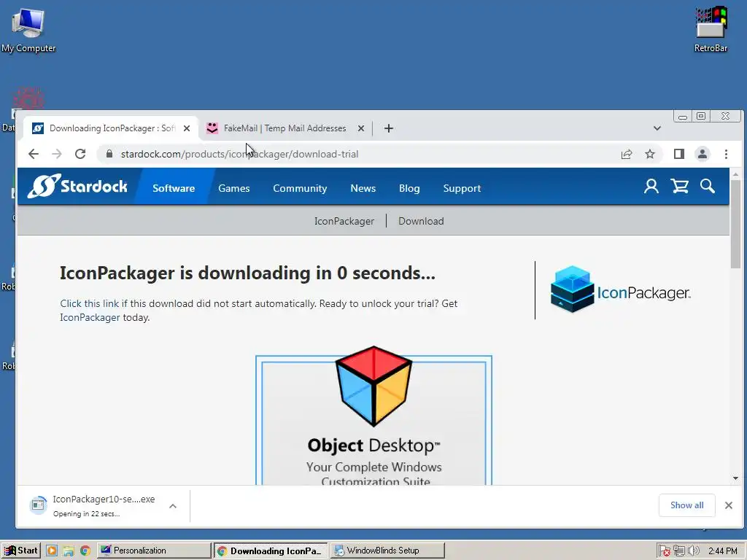Open the Community menu
This screenshot has width=747, height=560.
pyautogui.click(x=300, y=188)
